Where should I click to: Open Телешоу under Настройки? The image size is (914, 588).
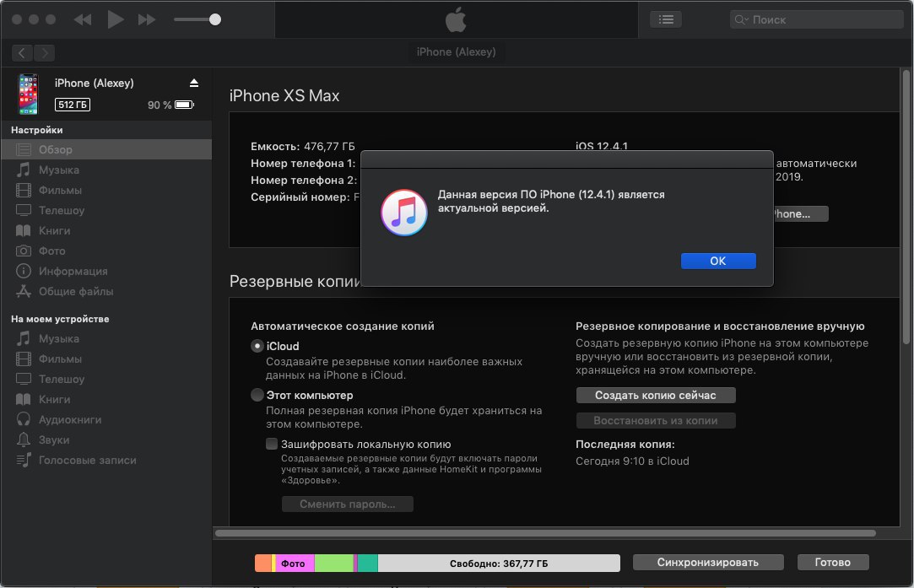pyautogui.click(x=106, y=210)
